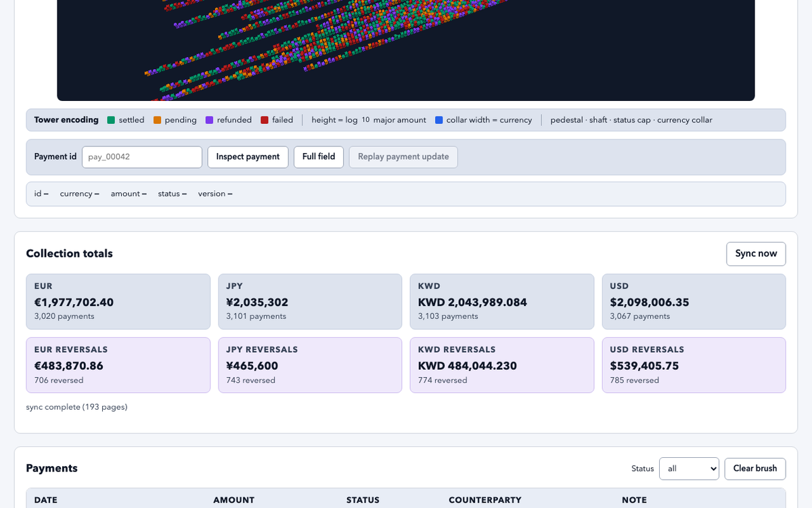This screenshot has height=508, width=812.
Task: Click the green settled legend swatch
Action: point(111,121)
